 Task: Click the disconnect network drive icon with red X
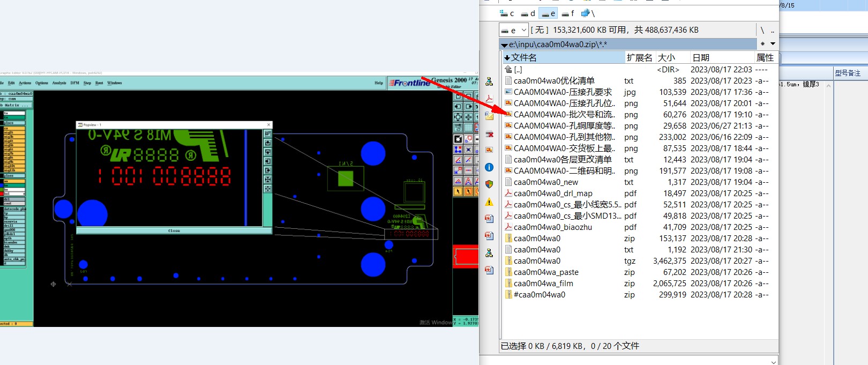(489, 133)
